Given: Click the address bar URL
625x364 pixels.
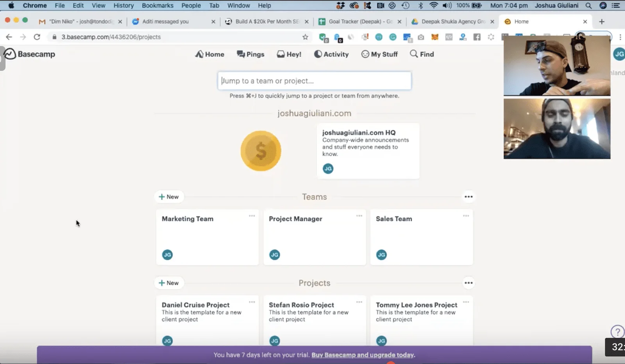Looking at the screenshot, I should click(x=111, y=37).
